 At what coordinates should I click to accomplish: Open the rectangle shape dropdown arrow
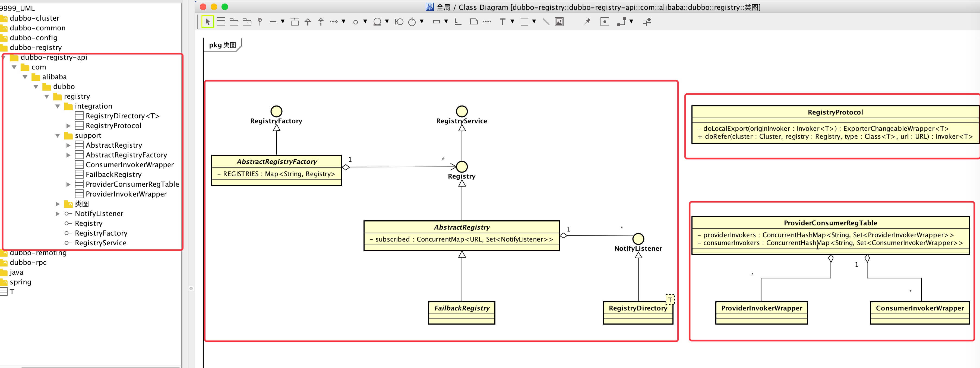coord(534,22)
